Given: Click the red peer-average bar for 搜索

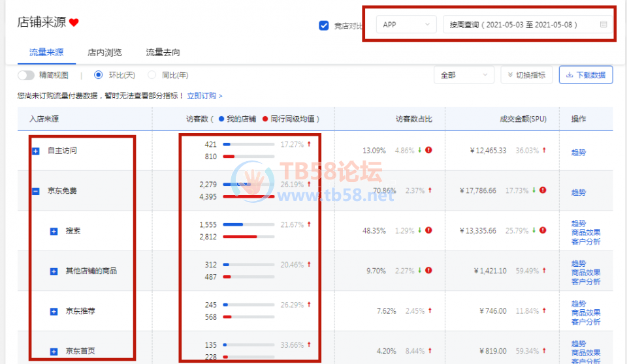Looking at the screenshot, I should 240,237.
